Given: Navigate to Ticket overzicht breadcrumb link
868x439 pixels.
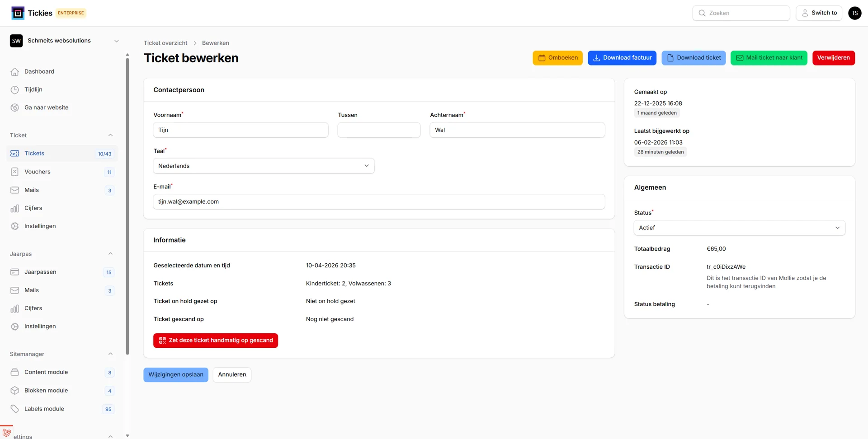Looking at the screenshot, I should [x=165, y=43].
